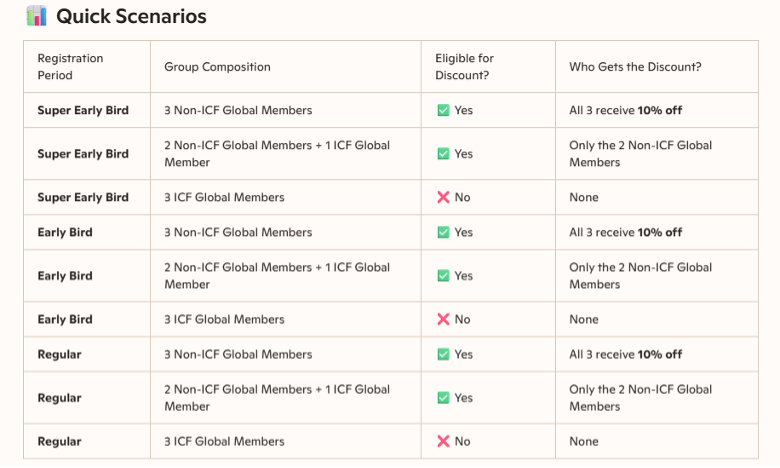This screenshot has width=780, height=468.
Task: Click "All 3 receive 10% off" in the first row
Action: click(x=626, y=110)
